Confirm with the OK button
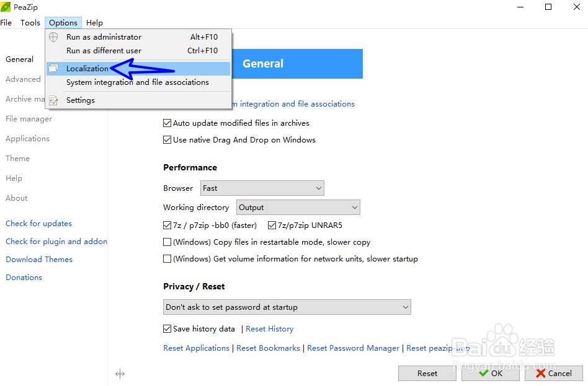This screenshot has height=386, width=588. click(491, 373)
